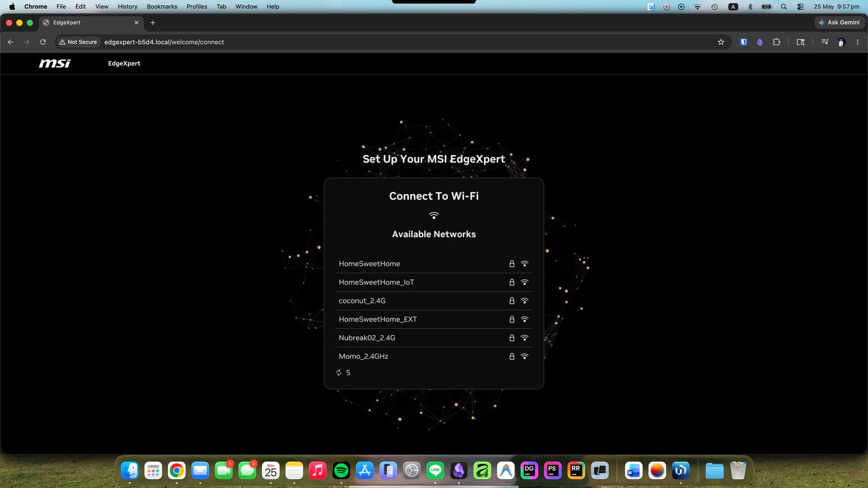The height and width of the screenshot is (488, 868).
Task: Click the lock icon for Nubreak02_2.4G
Action: tap(512, 338)
